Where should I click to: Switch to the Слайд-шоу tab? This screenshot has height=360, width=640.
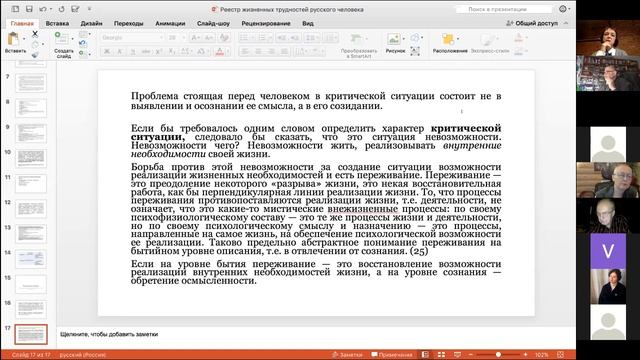tap(213, 23)
